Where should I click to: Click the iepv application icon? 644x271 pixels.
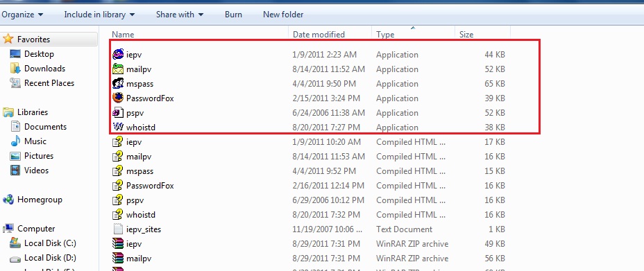point(118,54)
